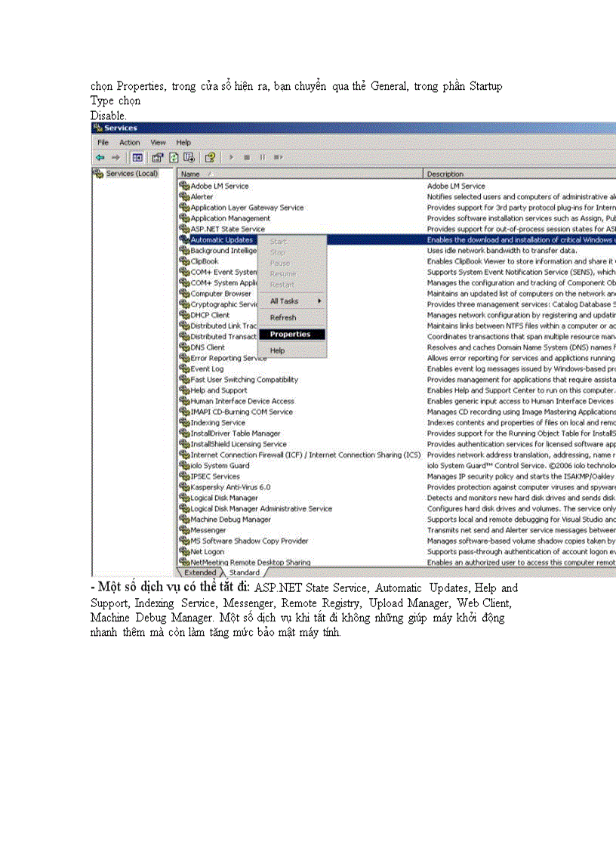Image resolution: width=616 pixels, height=848 pixels.
Task: Expand the All Tasks submenu
Action: (x=291, y=301)
